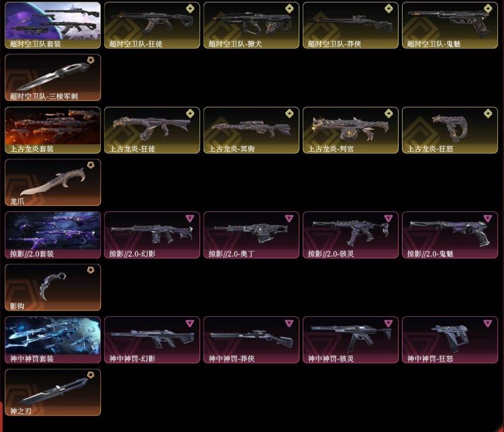The height and width of the screenshot is (432, 504).
Task: Select the 上古龙炎-冥驹 skin
Action: coord(251,130)
